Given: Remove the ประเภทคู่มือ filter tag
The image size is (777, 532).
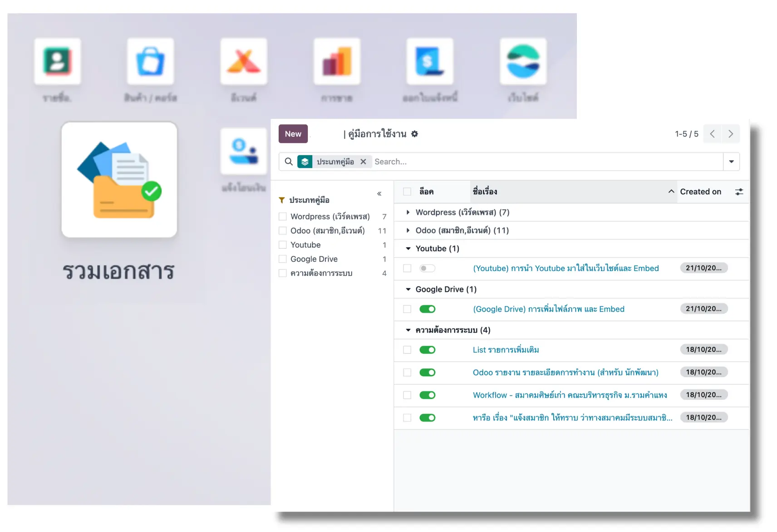Looking at the screenshot, I should (x=363, y=162).
